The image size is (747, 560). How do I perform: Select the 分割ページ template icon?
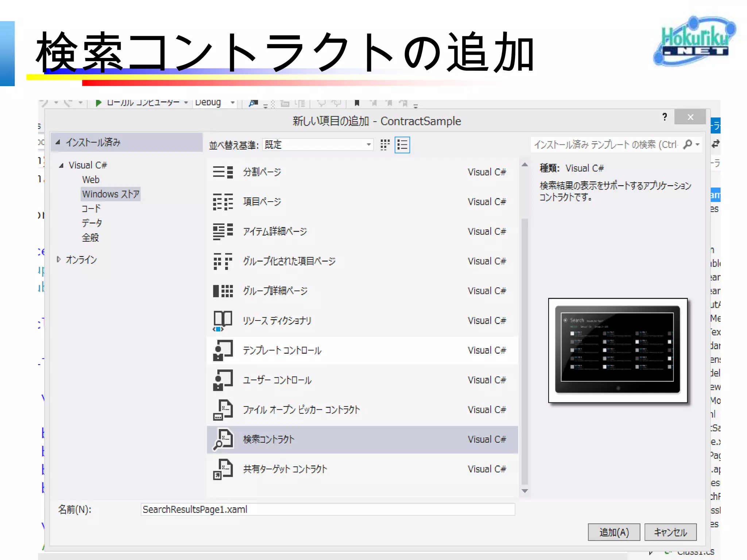click(223, 172)
